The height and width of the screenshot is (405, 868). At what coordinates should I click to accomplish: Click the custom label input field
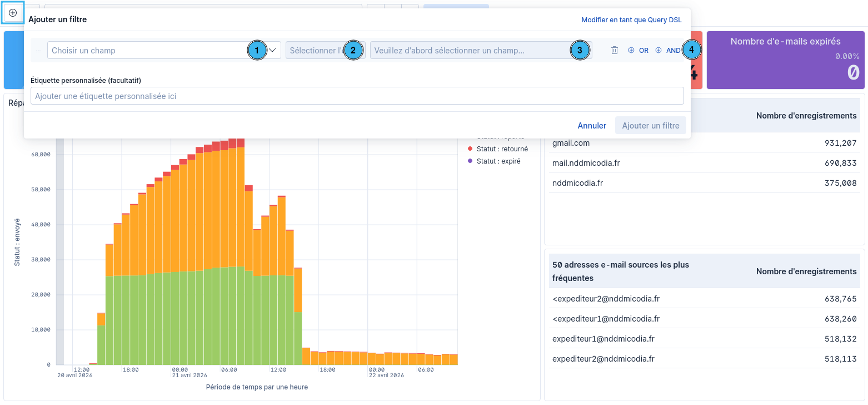click(357, 96)
